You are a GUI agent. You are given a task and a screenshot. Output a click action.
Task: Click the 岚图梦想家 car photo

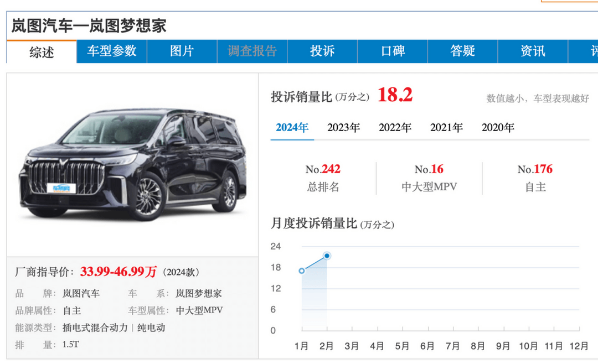coord(133,164)
